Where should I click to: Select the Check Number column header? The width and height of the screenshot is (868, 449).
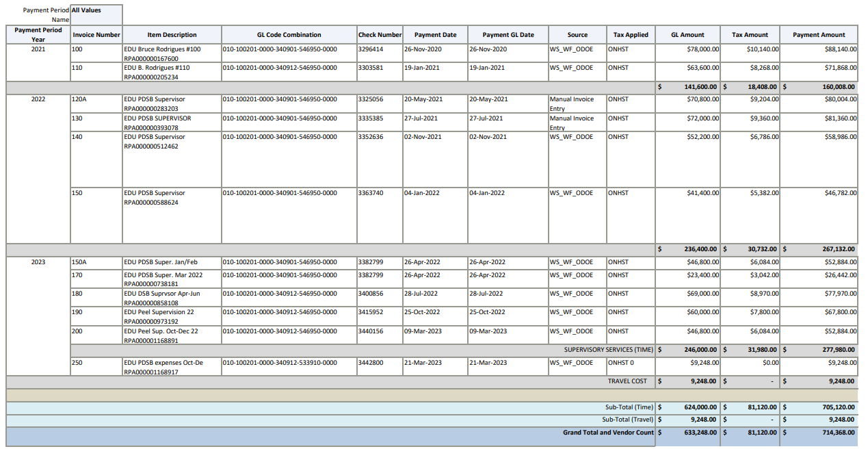pyautogui.click(x=380, y=35)
